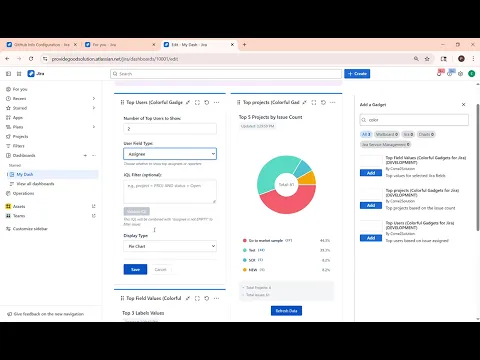Reload the browser page
The image size is (480, 360).
point(31,59)
